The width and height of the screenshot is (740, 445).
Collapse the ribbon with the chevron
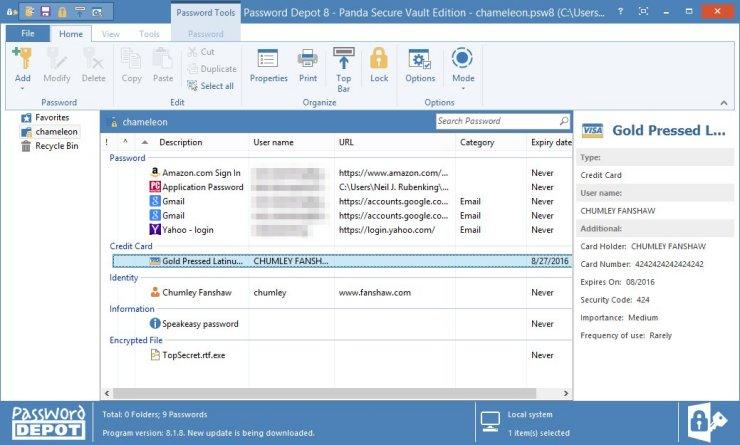[x=724, y=102]
